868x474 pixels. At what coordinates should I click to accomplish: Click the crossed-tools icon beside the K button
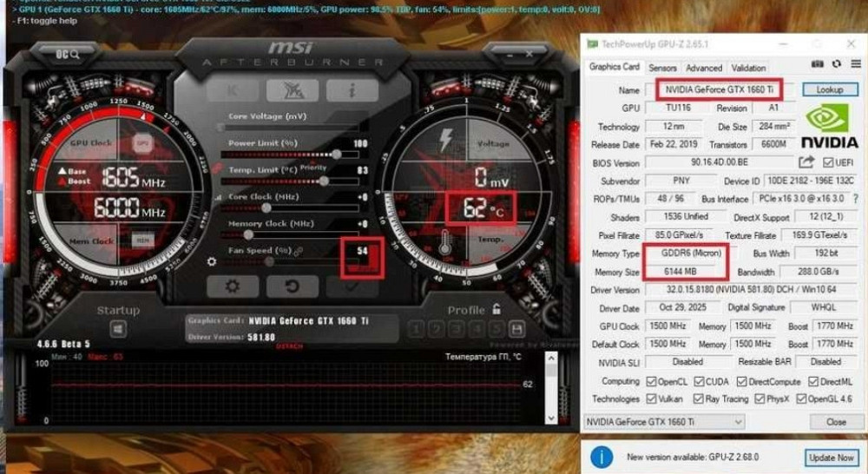tap(293, 90)
